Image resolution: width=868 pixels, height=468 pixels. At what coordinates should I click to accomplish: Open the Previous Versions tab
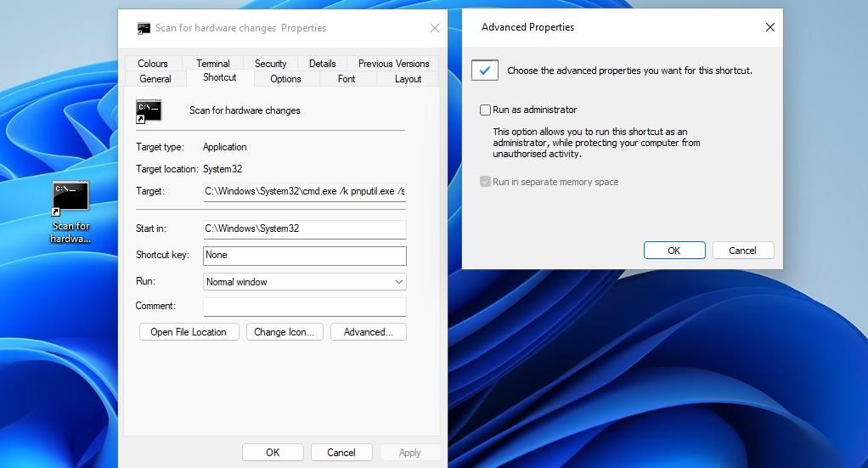[x=393, y=64]
